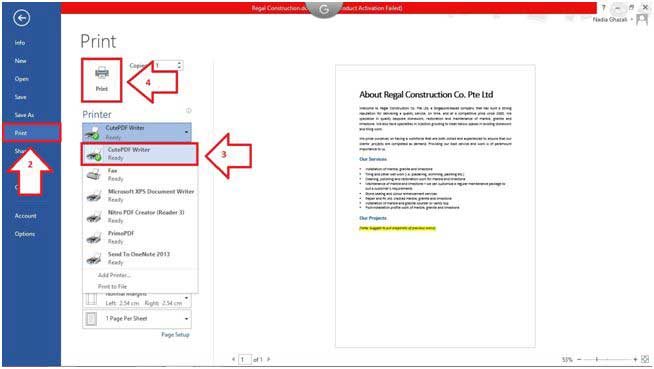
Task: Zoom out with the minus button
Action: point(579,359)
